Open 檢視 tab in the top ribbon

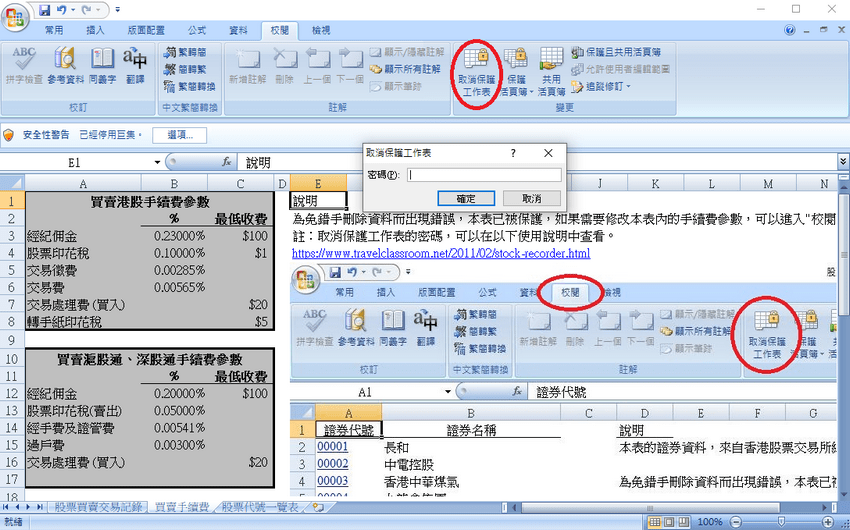pyautogui.click(x=321, y=30)
